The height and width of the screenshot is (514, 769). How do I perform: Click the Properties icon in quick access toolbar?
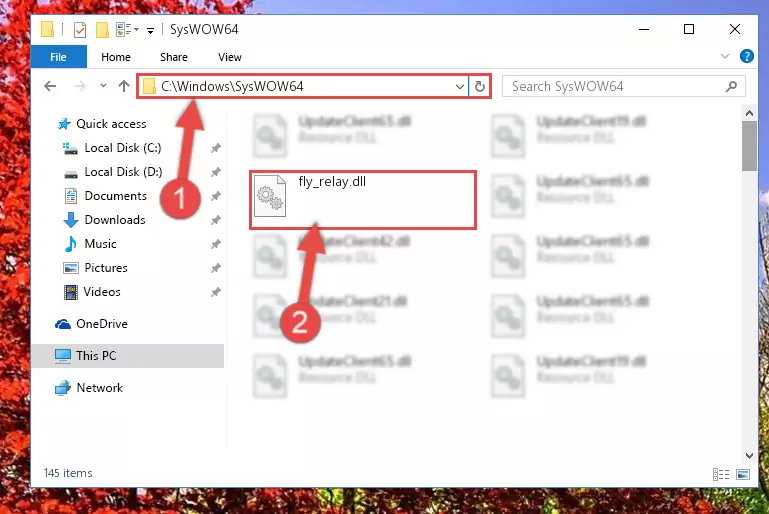tap(80, 29)
